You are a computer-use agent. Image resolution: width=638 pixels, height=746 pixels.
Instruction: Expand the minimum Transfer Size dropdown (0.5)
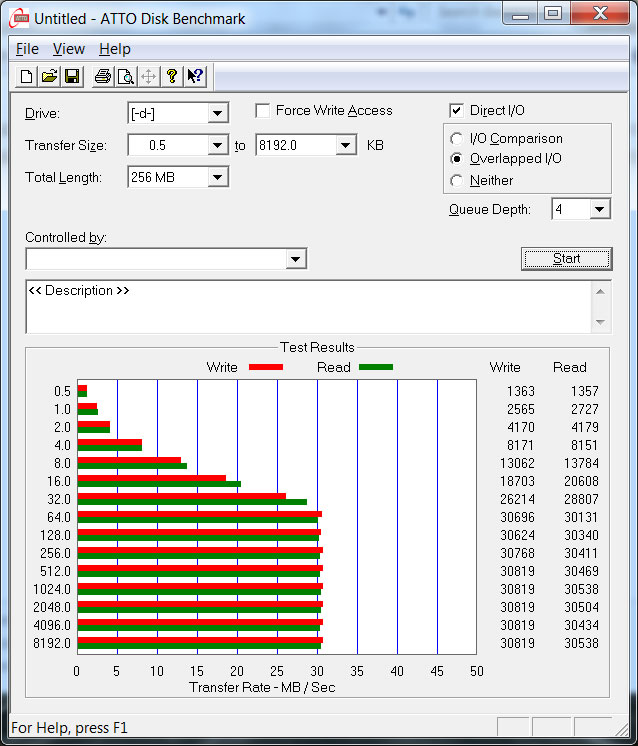click(217, 145)
